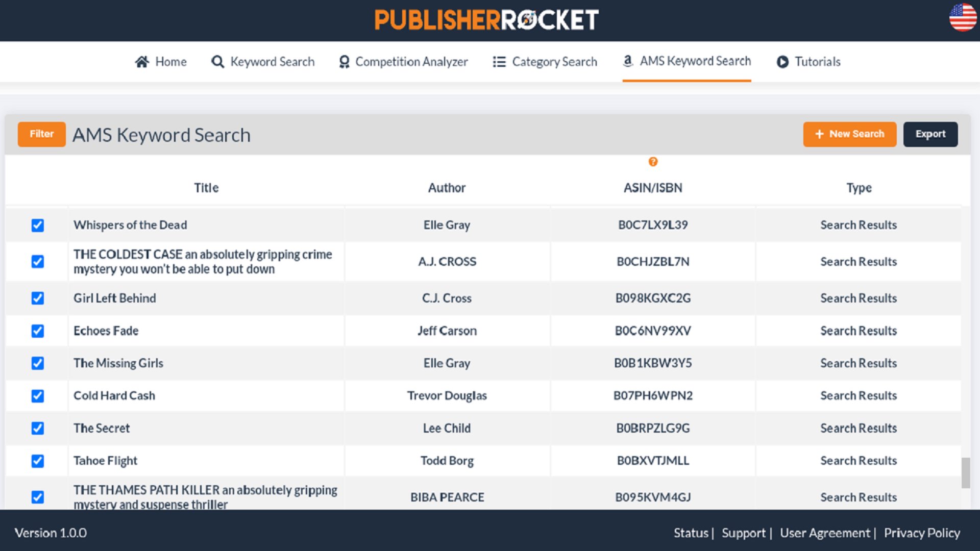Click the Title column header
Screen dimensions: 980x551
click(206, 187)
